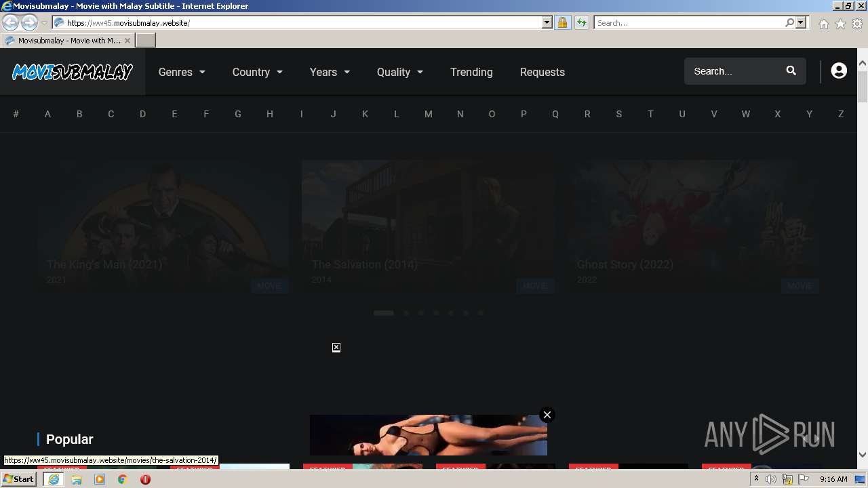This screenshot has width=868, height=488.
Task: Click the Refresh page icon
Action: 581,22
